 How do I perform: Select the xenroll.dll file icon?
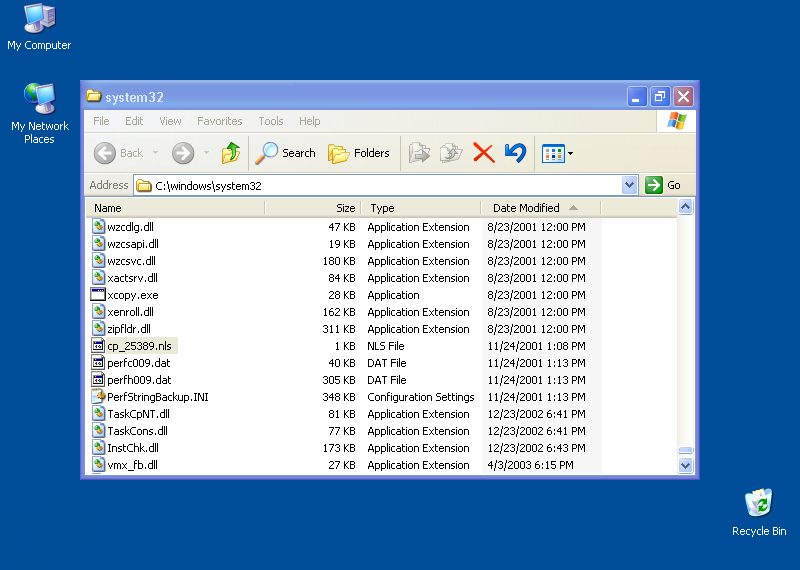click(x=98, y=311)
